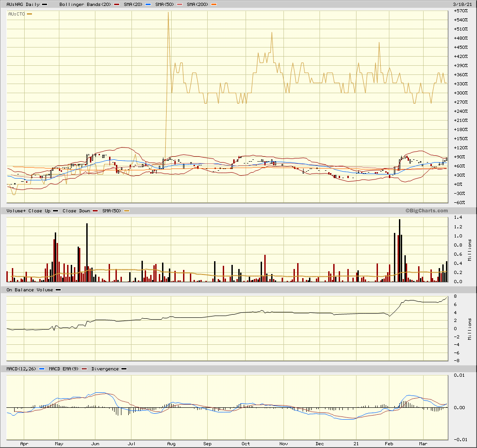
Task: Select the Oct month label
Action: [246, 444]
